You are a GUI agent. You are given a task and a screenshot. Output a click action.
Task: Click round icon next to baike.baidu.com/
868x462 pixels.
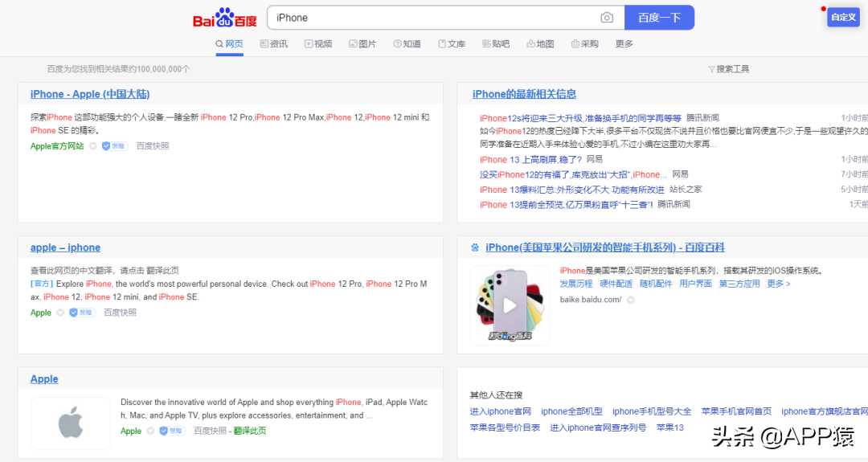(630, 300)
